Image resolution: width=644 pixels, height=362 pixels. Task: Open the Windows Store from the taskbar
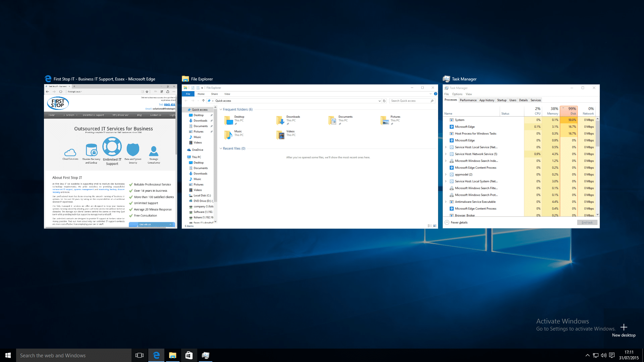tap(189, 355)
